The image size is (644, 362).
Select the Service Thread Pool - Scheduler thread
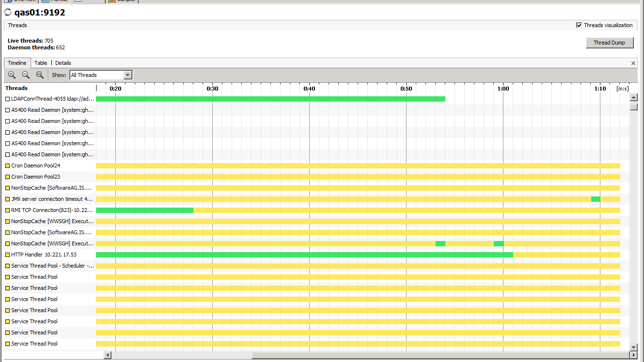pyautogui.click(x=52, y=266)
